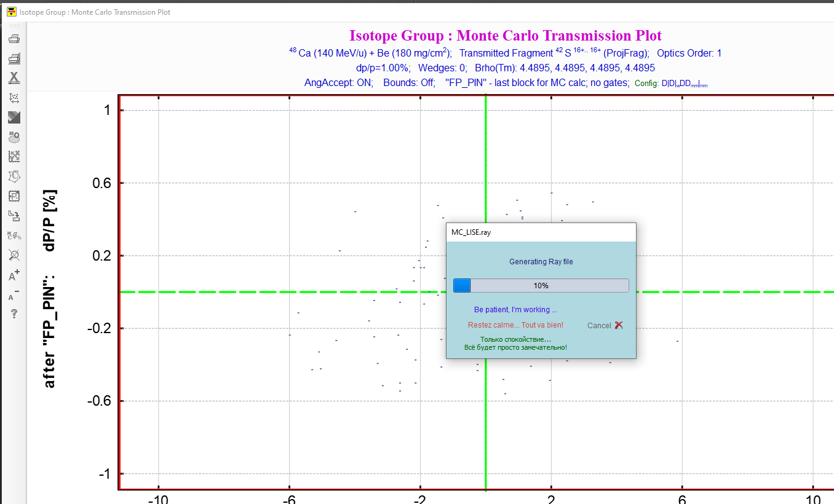The image size is (834, 504).
Task: Decrease font size with A- icon
Action: [14, 295]
